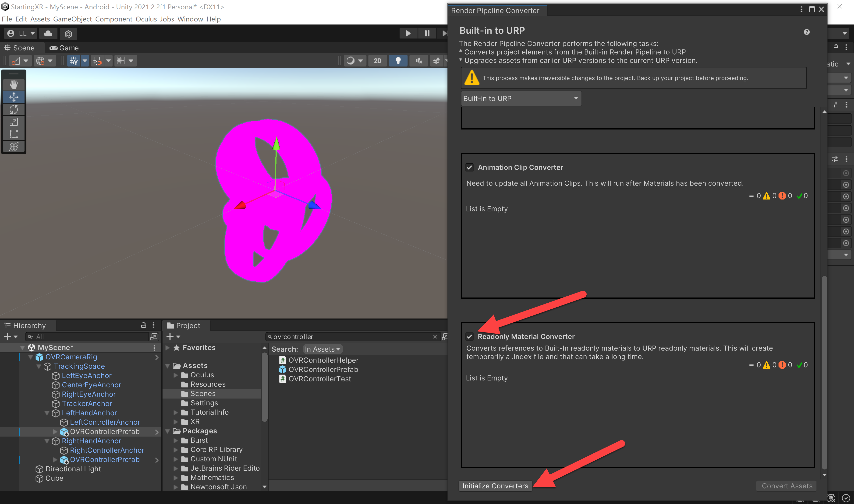Toggle scene lighting bulb icon

tap(398, 61)
